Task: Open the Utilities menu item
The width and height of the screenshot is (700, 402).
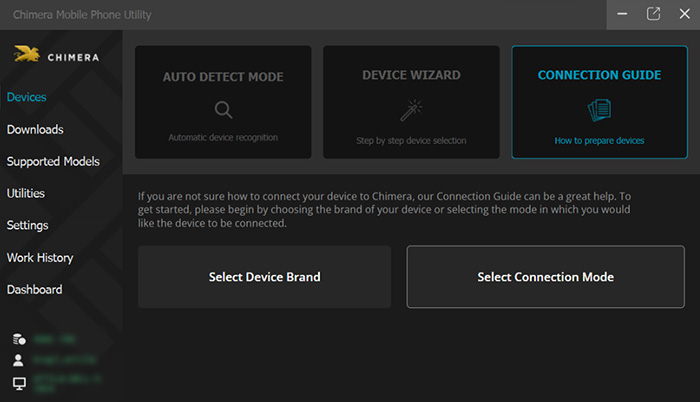Action: click(26, 193)
